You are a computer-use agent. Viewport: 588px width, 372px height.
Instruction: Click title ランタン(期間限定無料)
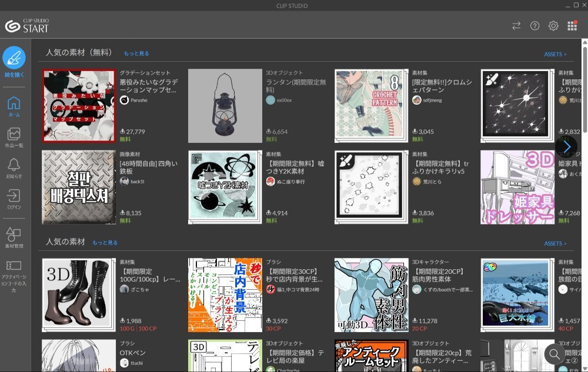(x=296, y=86)
